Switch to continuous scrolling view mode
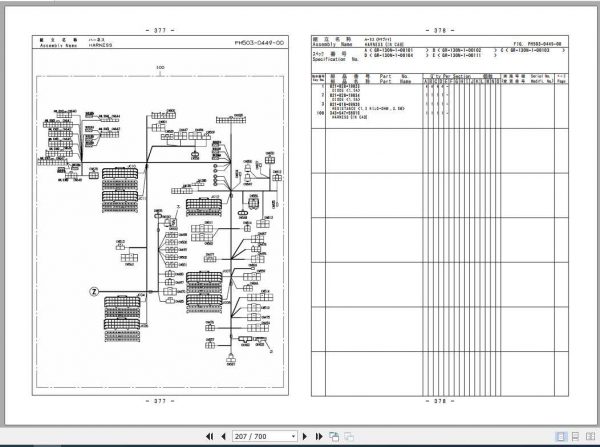The height and width of the screenshot is (447, 600). (x=575, y=436)
